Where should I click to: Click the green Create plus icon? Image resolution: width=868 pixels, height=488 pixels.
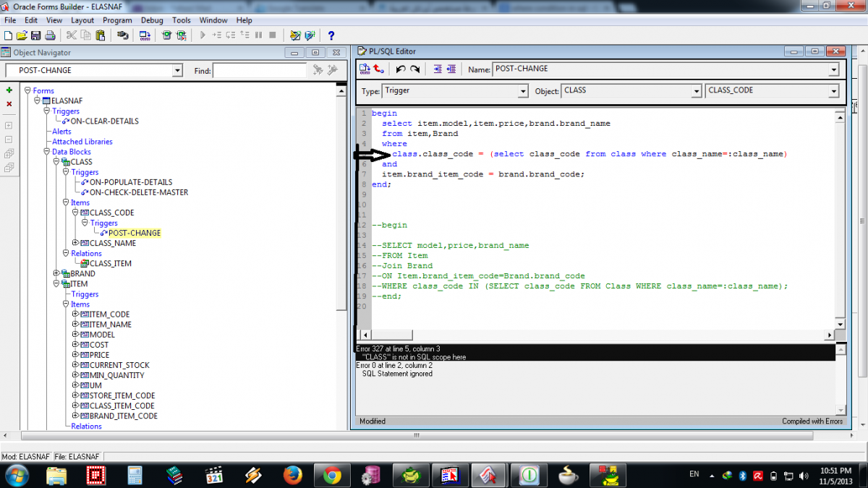(9, 90)
